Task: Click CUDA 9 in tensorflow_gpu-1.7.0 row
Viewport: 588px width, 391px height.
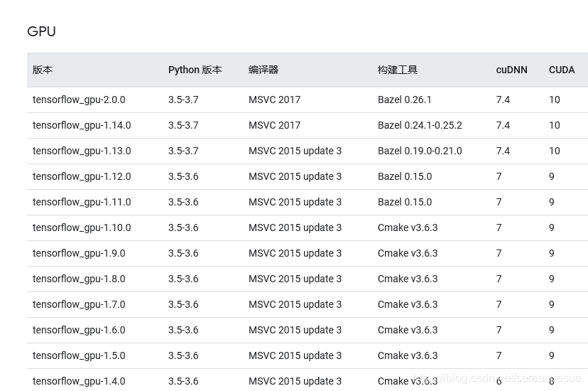Action: (551, 304)
